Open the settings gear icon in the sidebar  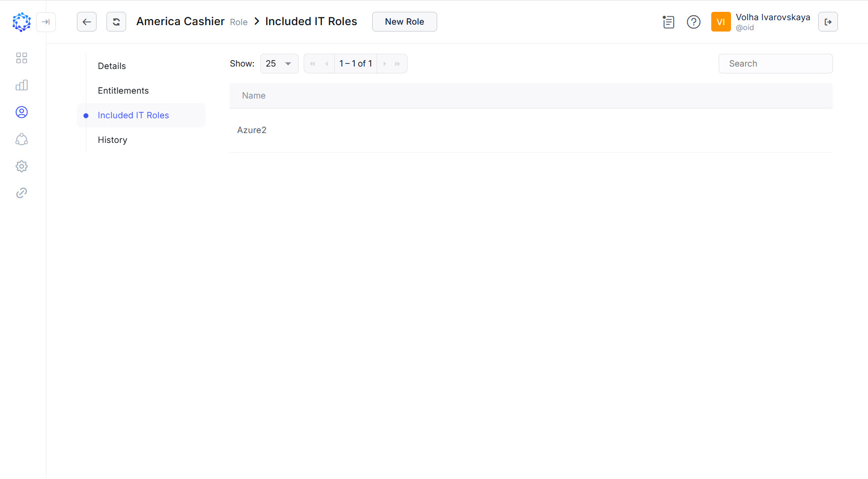(22, 167)
